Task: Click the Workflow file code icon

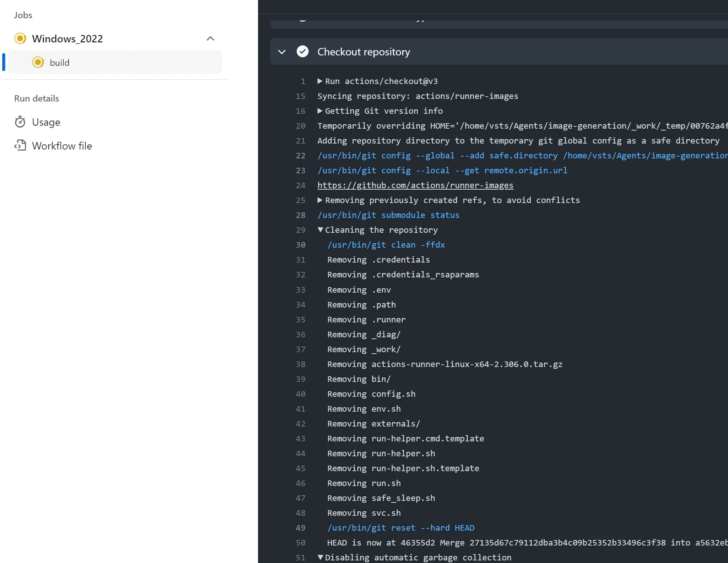Action: (x=20, y=145)
